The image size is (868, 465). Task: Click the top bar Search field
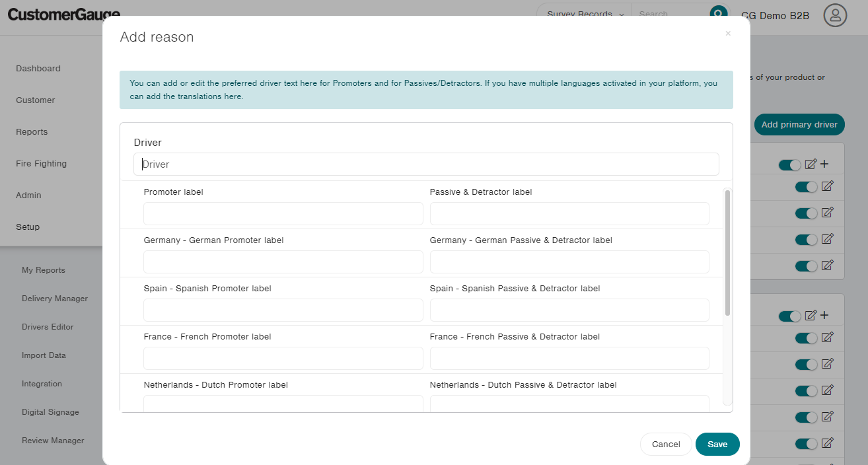coord(670,14)
